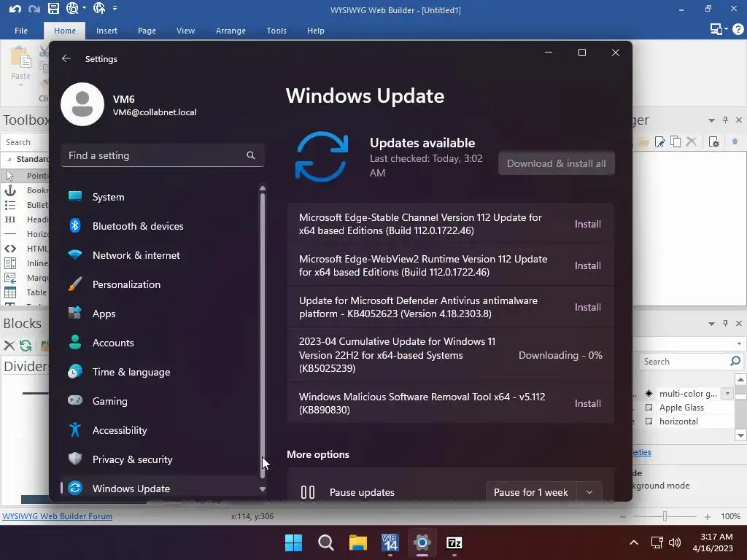Select the Pointer tool in Toolbox
Viewport: 747px width, 560px height.
[25, 176]
